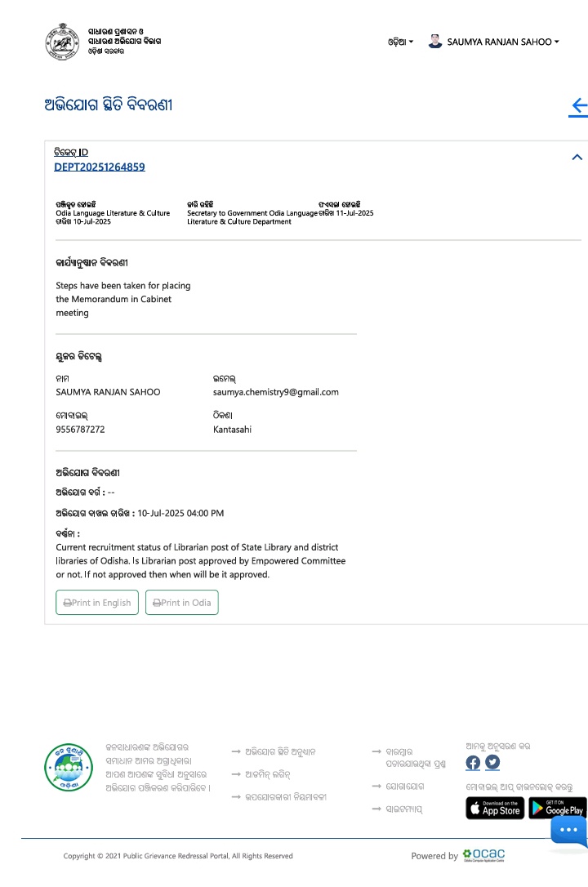This screenshot has width=588, height=887.
Task: Open the ଓଡ଼ିଆ language dropdown
Action: click(x=400, y=42)
